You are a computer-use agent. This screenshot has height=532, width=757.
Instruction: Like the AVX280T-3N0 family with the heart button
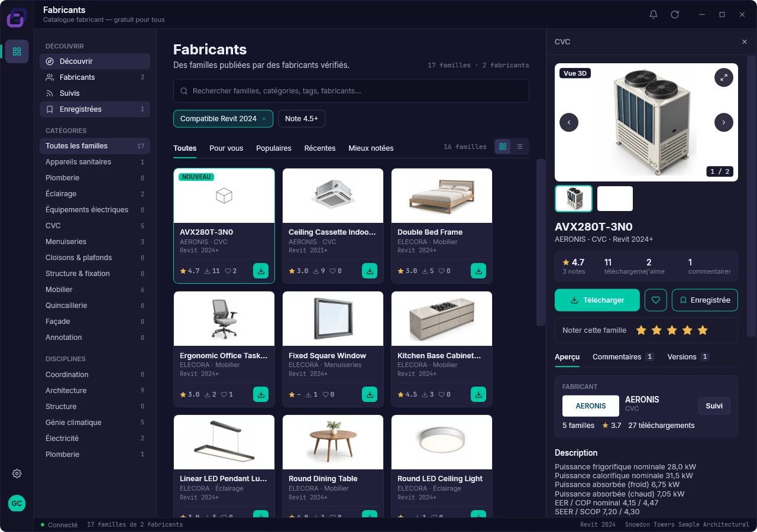655,300
